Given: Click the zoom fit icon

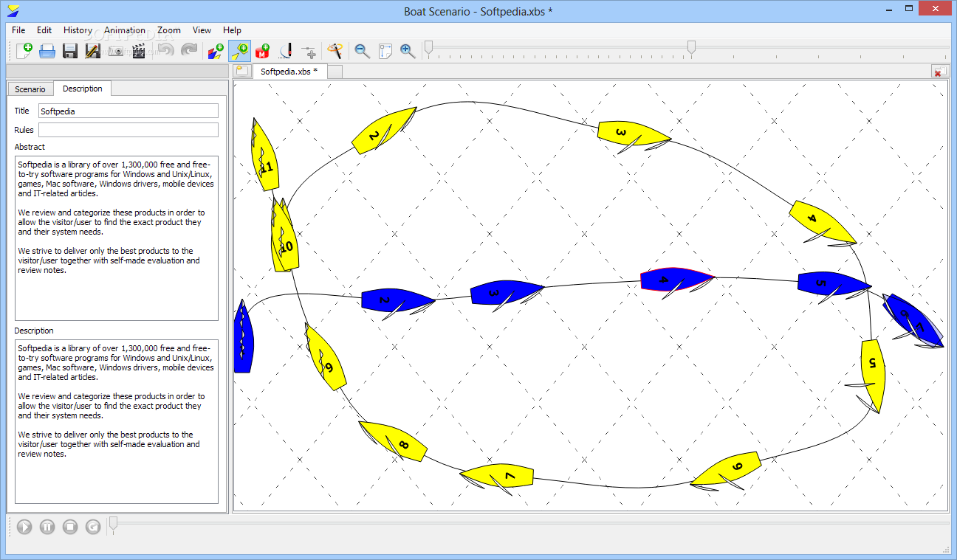Looking at the screenshot, I should click(x=385, y=51).
